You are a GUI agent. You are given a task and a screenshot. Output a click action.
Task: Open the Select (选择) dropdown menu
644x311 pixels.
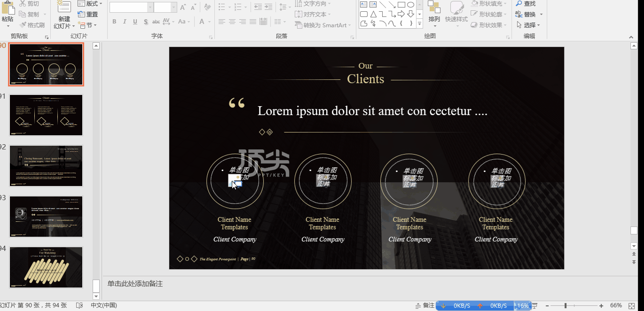pos(528,25)
